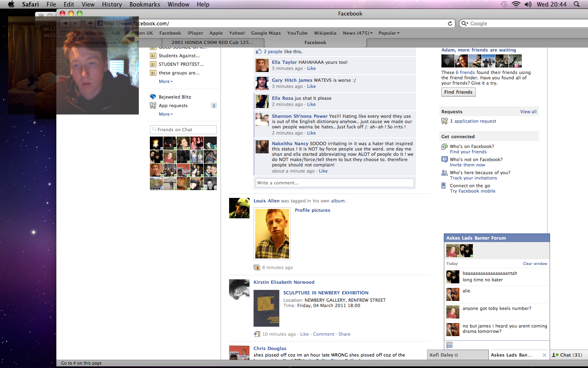This screenshot has width=588, height=368.
Task: Click 1 application request link
Action: (x=473, y=121)
